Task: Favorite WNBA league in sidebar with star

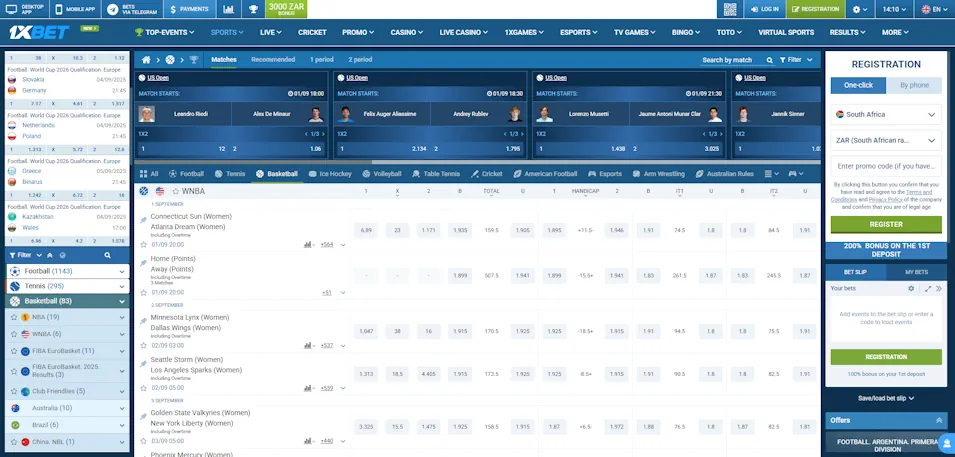Action: [14, 334]
